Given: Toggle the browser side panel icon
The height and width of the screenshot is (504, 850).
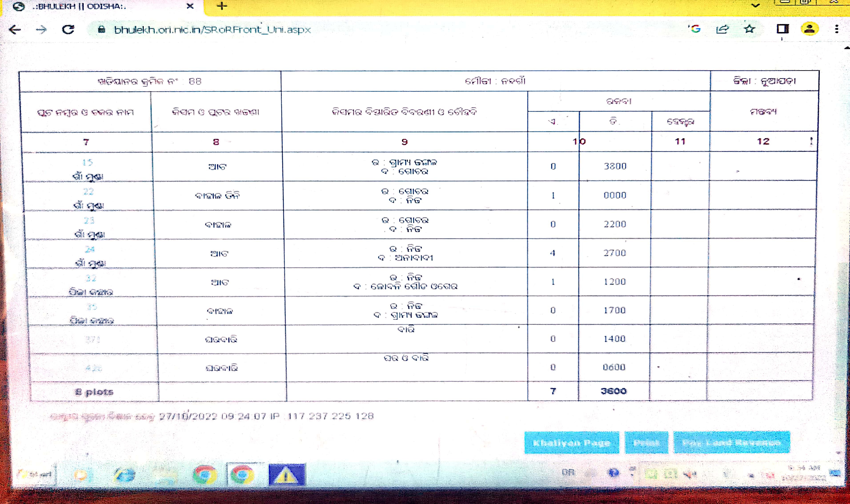Looking at the screenshot, I should [783, 29].
